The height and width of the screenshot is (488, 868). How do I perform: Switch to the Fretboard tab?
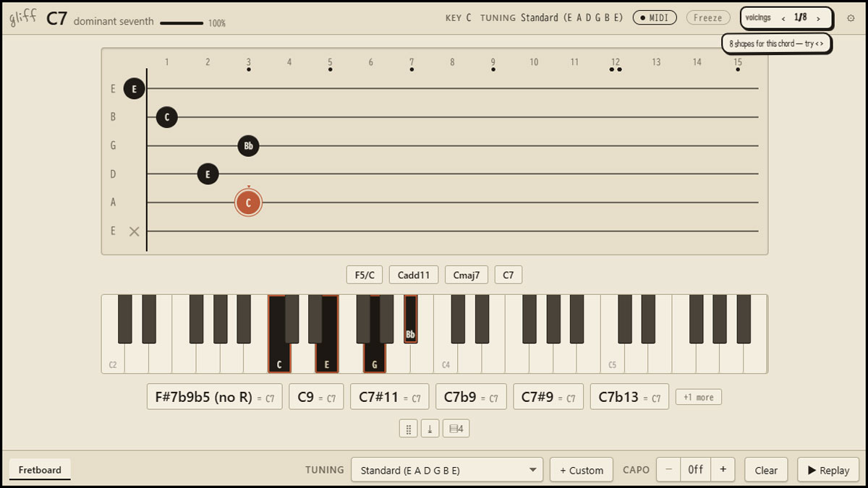(40, 470)
